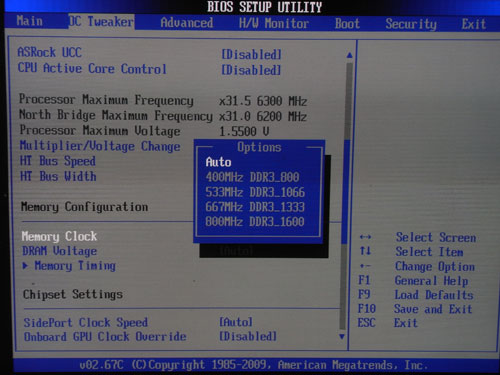Click the Change Option help entry
This screenshot has width=500, height=375.
pyautogui.click(x=435, y=266)
